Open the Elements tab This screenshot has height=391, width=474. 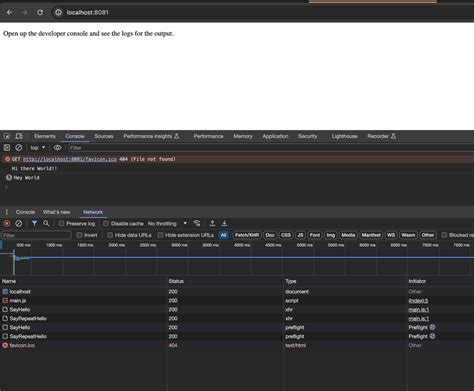[45, 136]
